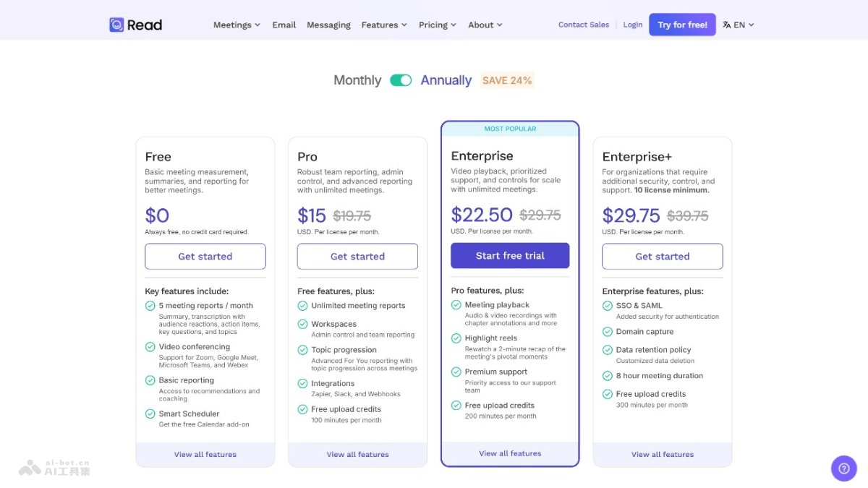Click the SAVE 24% badge
868x488 pixels.
click(x=507, y=80)
